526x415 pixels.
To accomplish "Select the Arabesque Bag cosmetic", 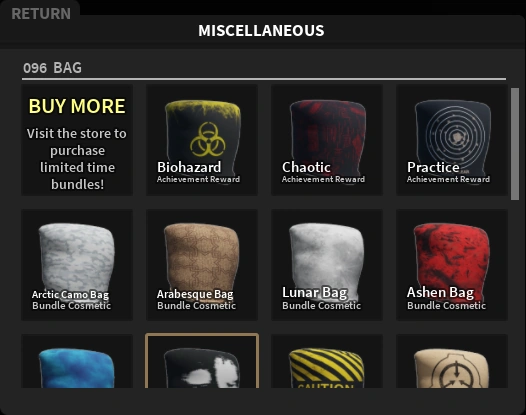I will [x=202, y=265].
